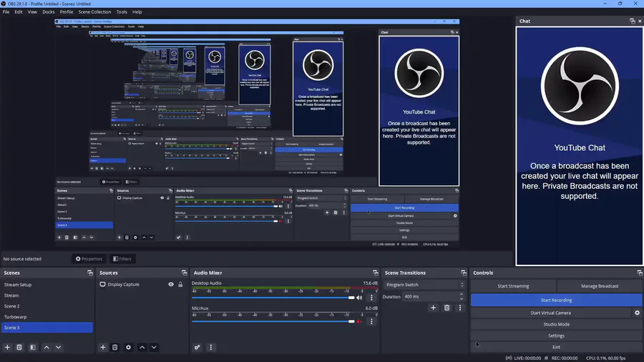644x362 pixels.
Task: Open the Profile menu
Action: point(67,12)
